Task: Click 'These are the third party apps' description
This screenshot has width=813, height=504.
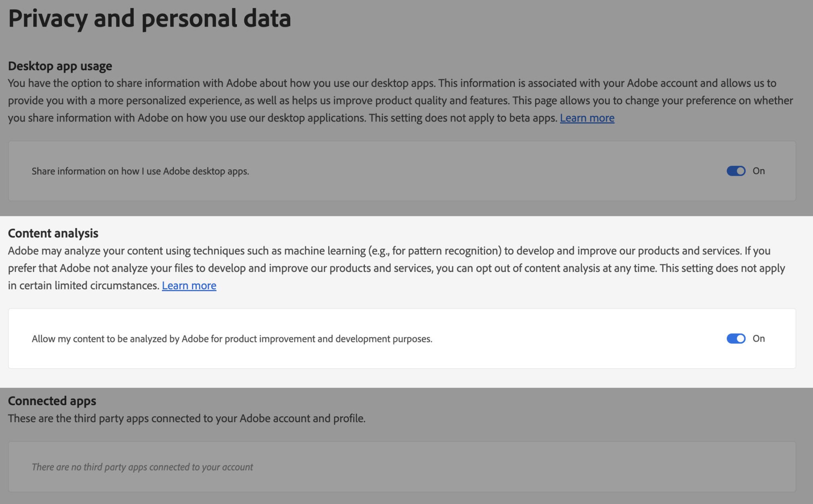Action: (x=187, y=418)
